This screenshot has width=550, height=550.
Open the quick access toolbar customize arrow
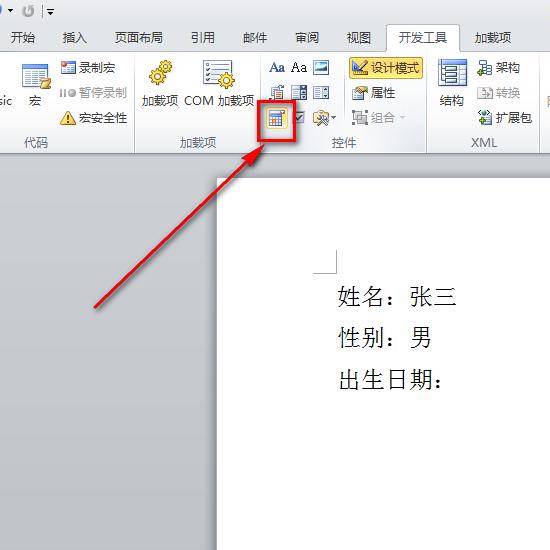(50, 12)
